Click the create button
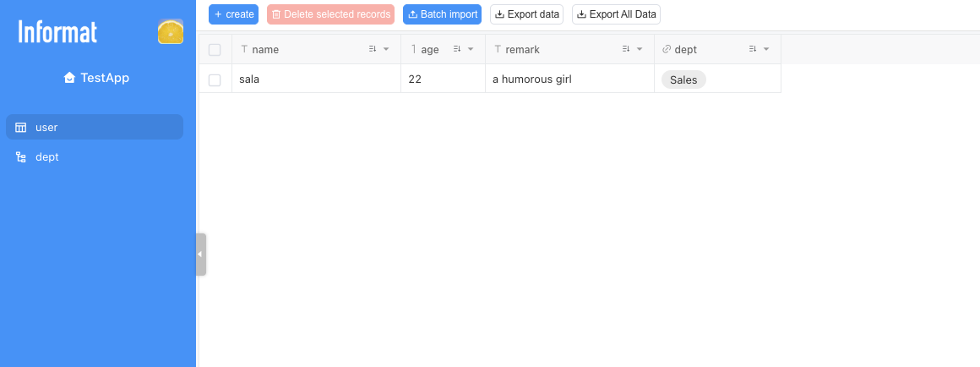 [234, 14]
